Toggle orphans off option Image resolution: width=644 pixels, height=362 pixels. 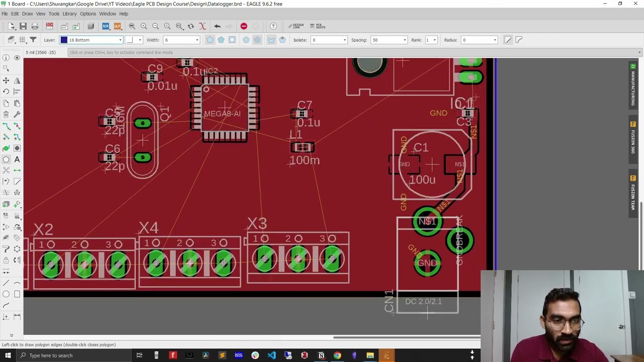click(x=271, y=40)
